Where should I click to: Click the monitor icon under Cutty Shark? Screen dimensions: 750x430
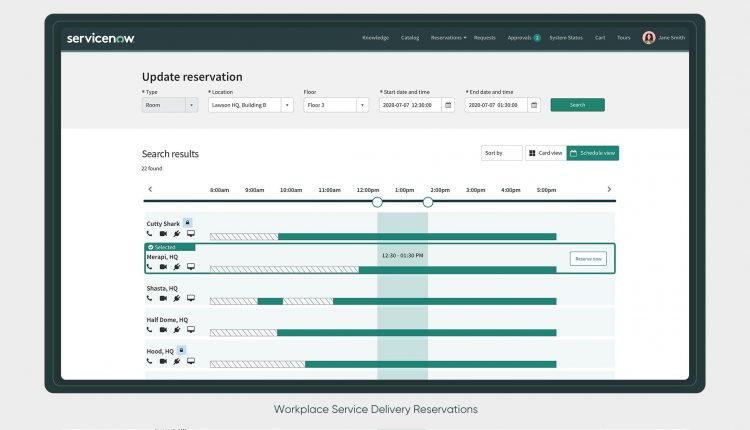coord(191,234)
